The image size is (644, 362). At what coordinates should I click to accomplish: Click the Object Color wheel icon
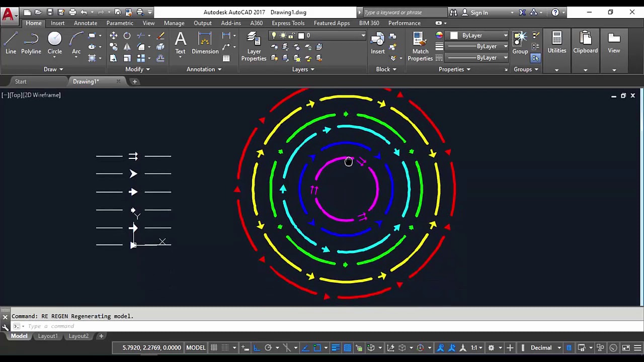(439, 35)
